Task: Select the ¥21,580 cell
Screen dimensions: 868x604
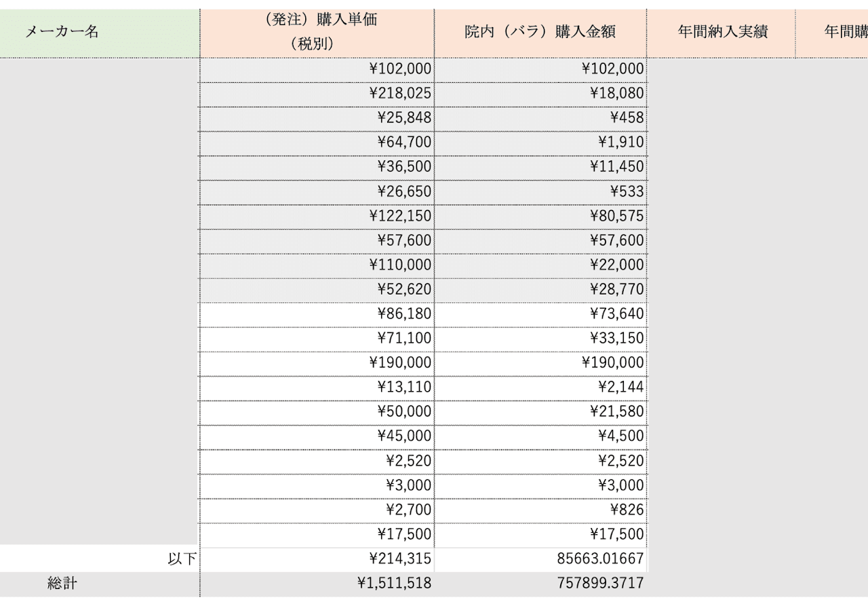Action: (x=540, y=411)
